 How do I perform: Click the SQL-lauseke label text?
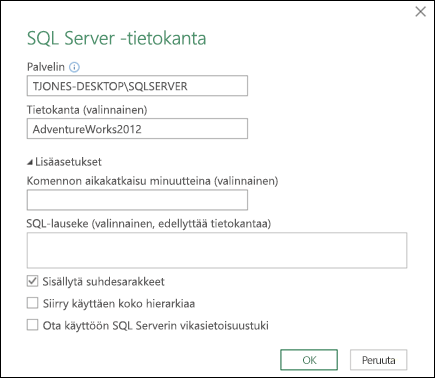(x=149, y=223)
